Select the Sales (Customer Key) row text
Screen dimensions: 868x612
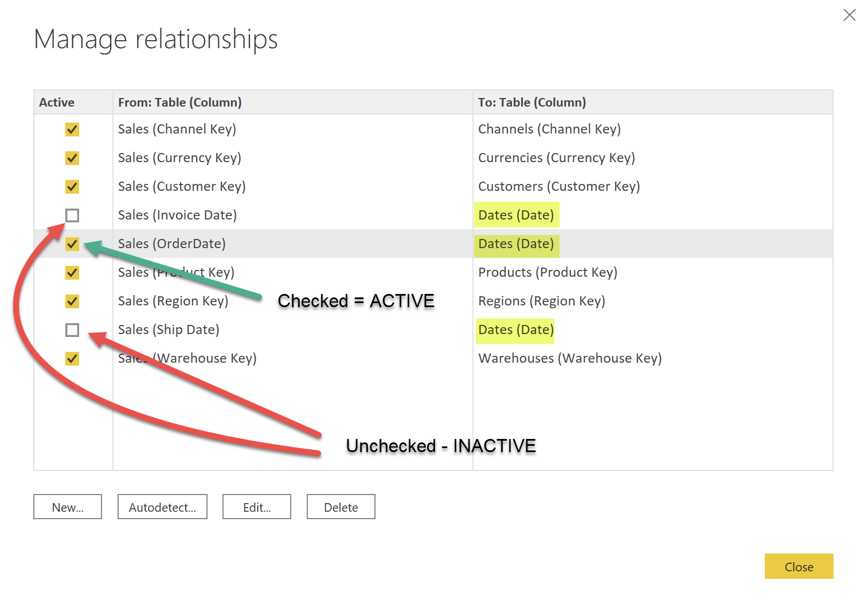click(182, 187)
